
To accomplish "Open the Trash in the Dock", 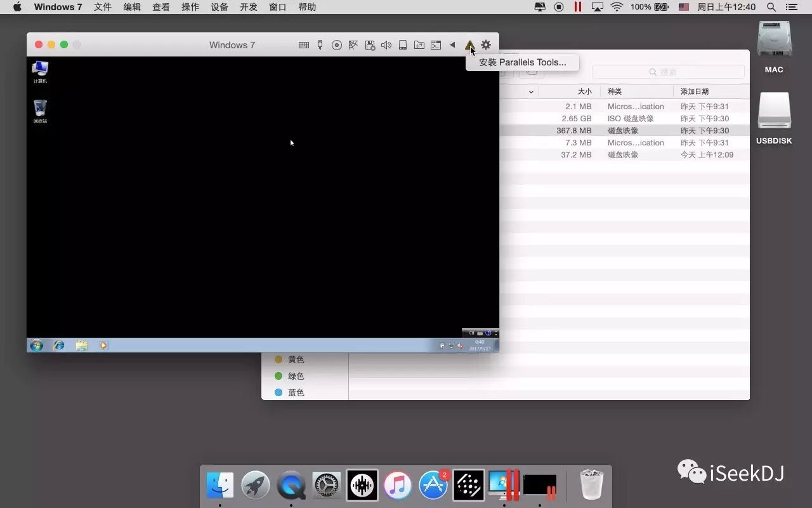I will [592, 485].
